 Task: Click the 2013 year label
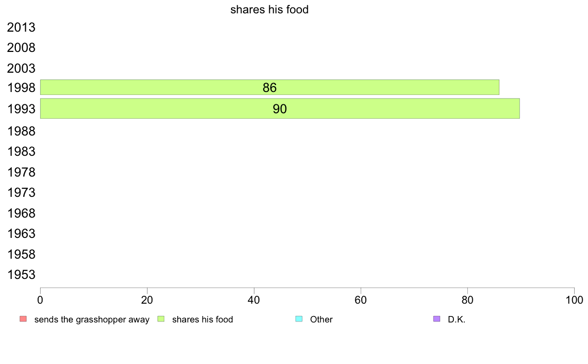21,27
